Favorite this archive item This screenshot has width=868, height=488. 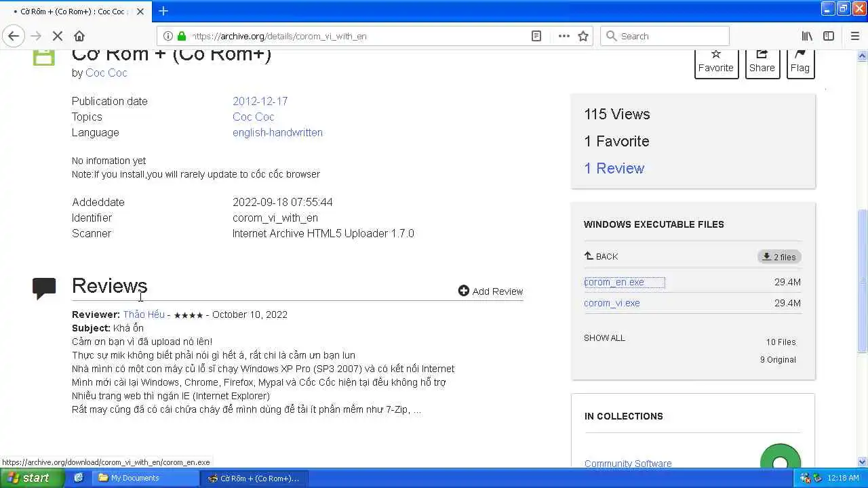[x=716, y=61]
